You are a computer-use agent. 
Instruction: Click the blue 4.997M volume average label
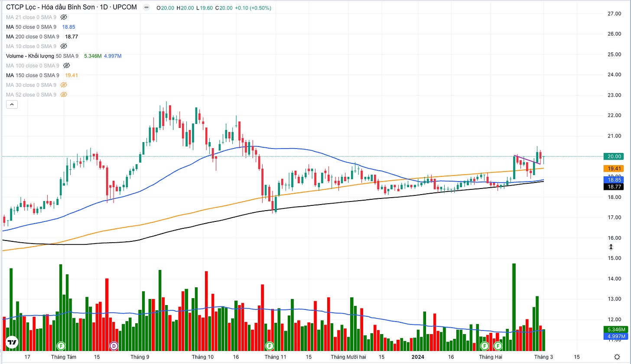click(x=616, y=336)
